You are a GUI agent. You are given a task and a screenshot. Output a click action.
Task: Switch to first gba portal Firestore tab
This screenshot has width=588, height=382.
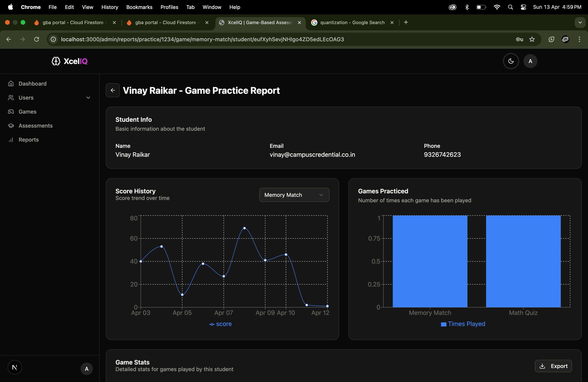74,23
